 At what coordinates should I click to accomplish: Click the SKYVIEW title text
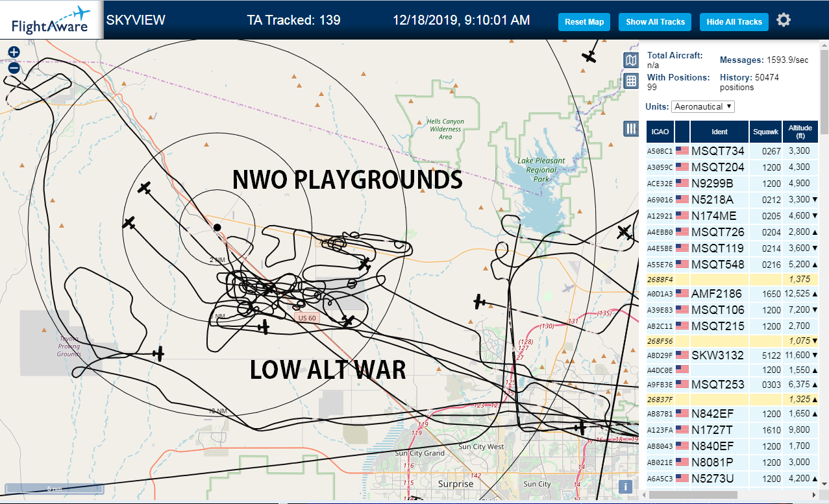tap(136, 20)
